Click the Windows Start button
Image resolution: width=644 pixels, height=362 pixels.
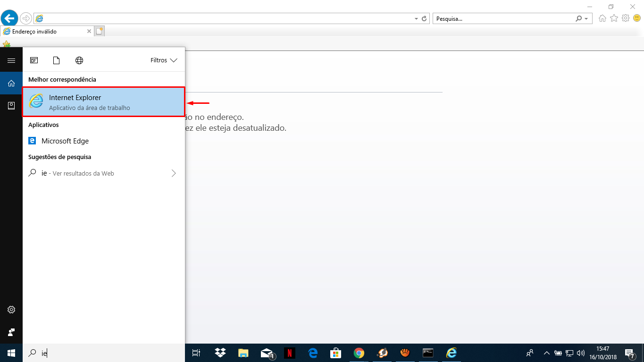pyautogui.click(x=11, y=353)
